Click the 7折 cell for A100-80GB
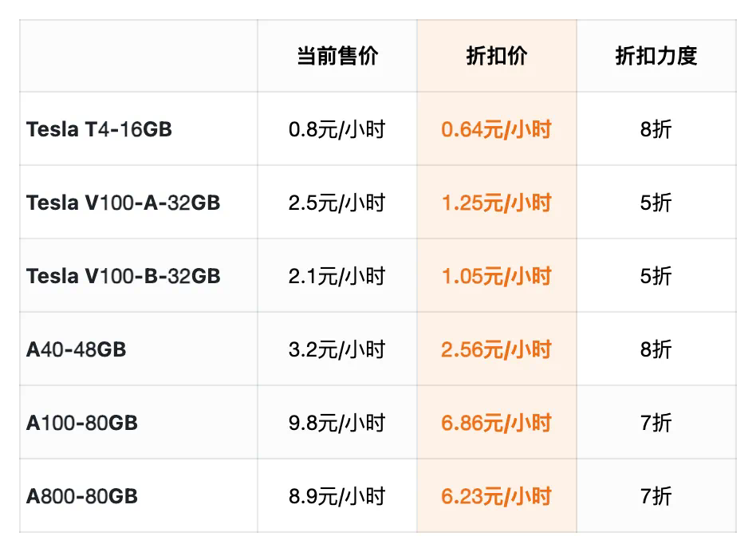 tap(656, 423)
